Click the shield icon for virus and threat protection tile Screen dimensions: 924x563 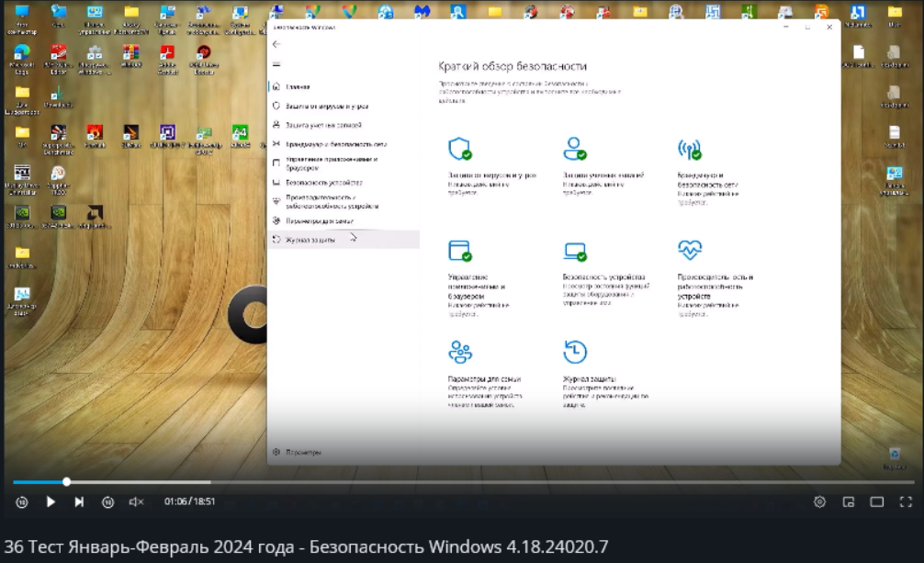[459, 149]
